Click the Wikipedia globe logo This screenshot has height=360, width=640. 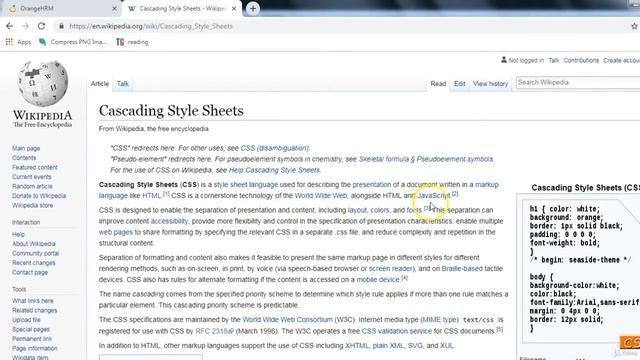click(x=42, y=83)
